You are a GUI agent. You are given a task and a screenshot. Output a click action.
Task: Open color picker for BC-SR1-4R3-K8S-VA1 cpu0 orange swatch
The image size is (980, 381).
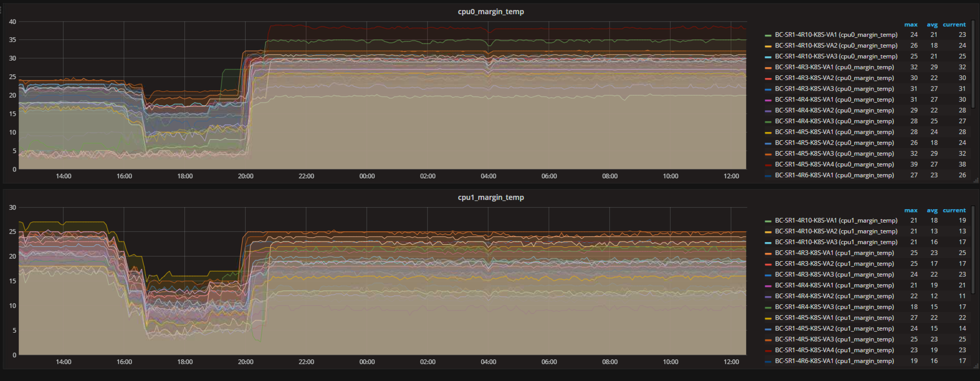click(x=768, y=68)
